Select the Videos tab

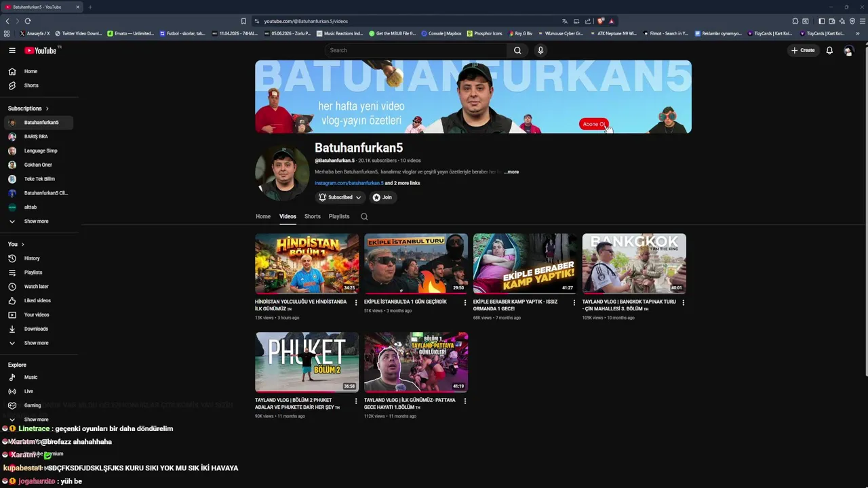288,216
